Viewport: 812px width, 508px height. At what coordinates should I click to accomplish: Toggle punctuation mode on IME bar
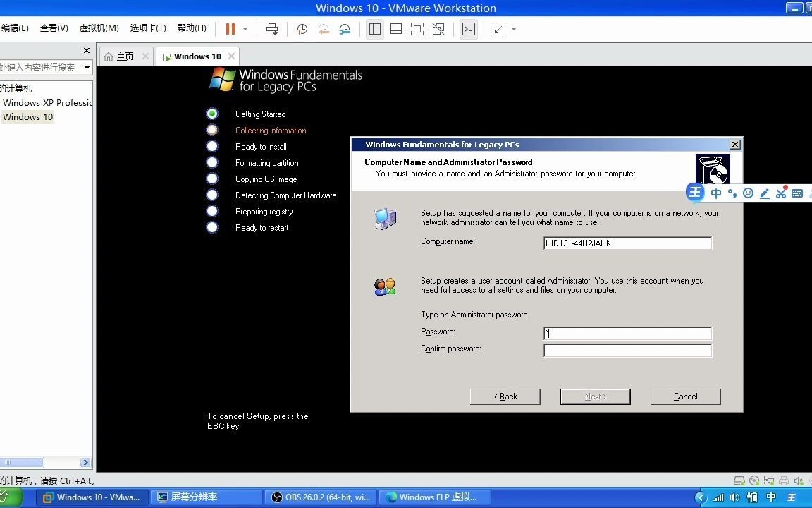pyautogui.click(x=732, y=193)
